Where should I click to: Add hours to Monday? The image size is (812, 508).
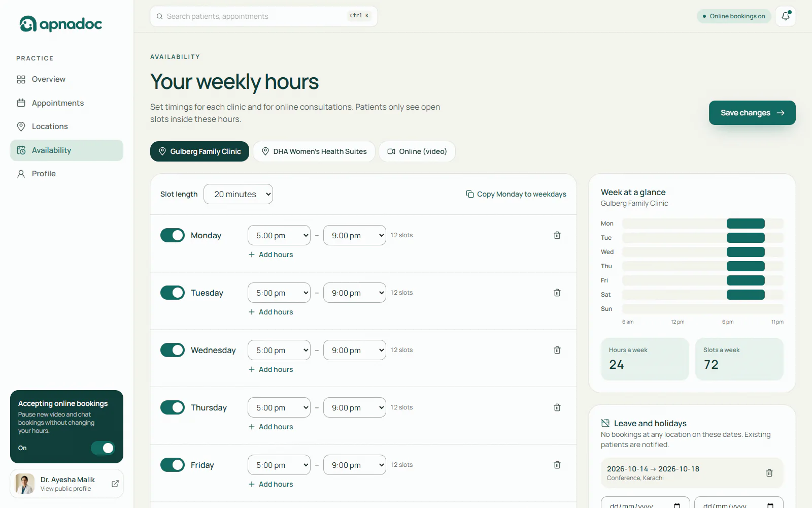[271, 255]
